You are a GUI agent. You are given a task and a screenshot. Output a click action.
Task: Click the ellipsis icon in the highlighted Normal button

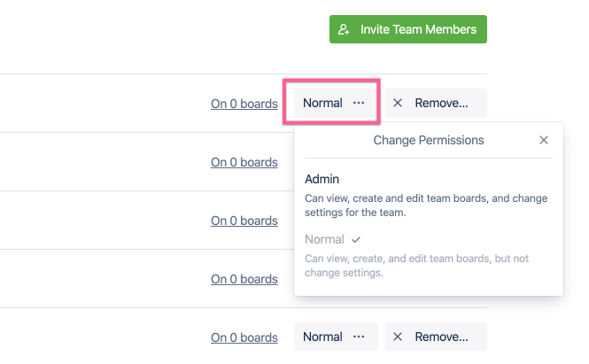359,103
